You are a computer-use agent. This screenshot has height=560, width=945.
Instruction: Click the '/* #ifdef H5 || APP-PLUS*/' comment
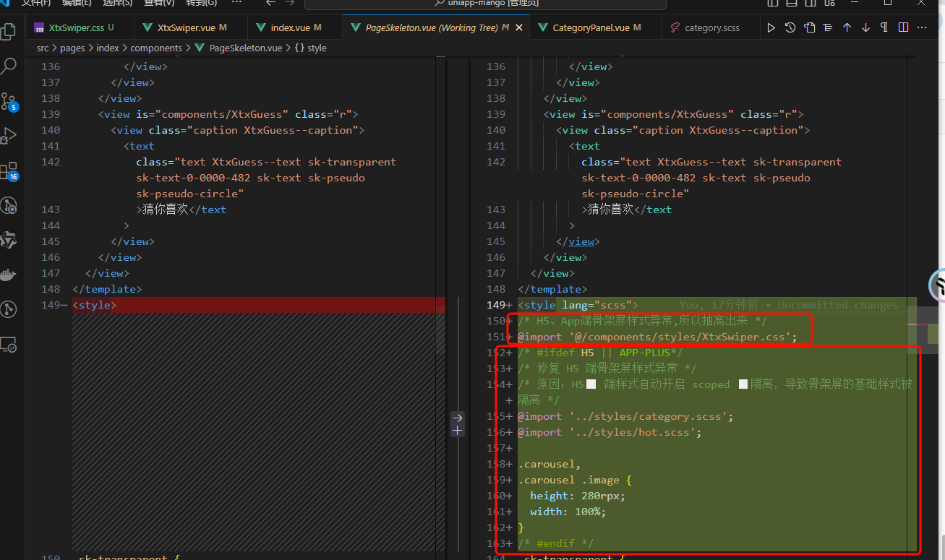point(600,353)
